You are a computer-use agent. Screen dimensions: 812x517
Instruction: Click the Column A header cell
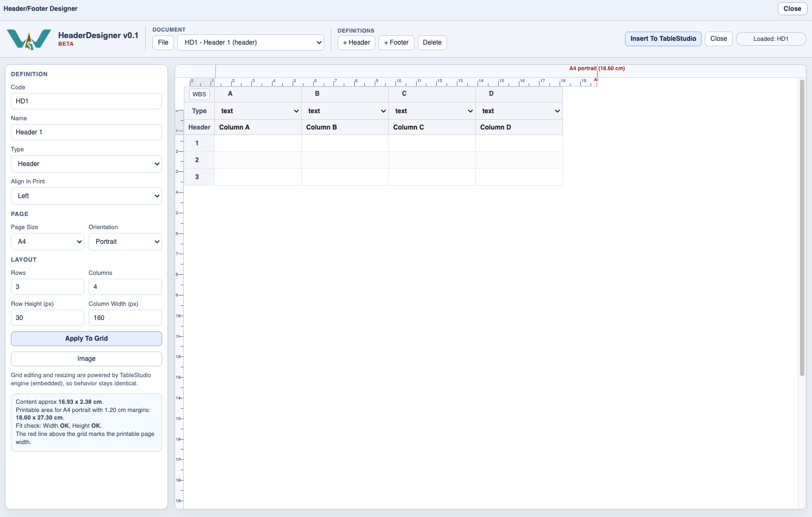(x=258, y=127)
